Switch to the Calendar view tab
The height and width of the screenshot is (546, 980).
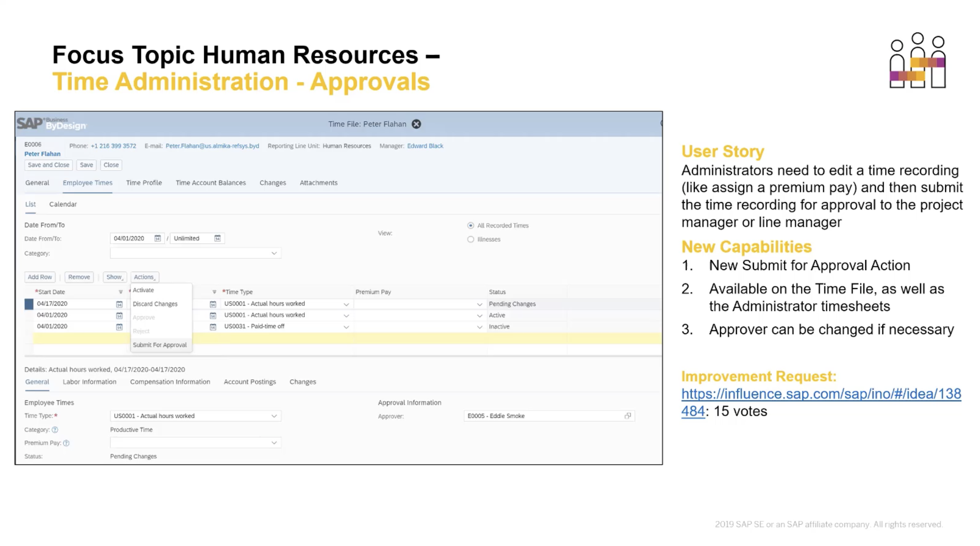63,204
